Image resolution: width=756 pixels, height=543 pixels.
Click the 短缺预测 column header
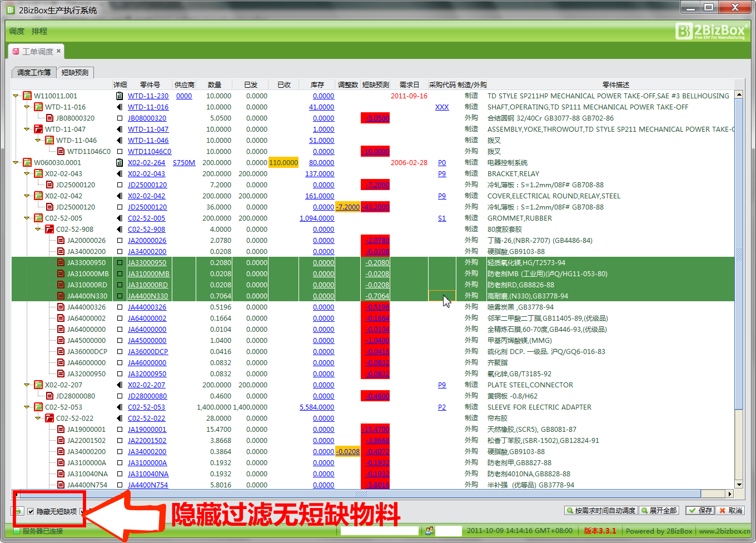click(375, 84)
